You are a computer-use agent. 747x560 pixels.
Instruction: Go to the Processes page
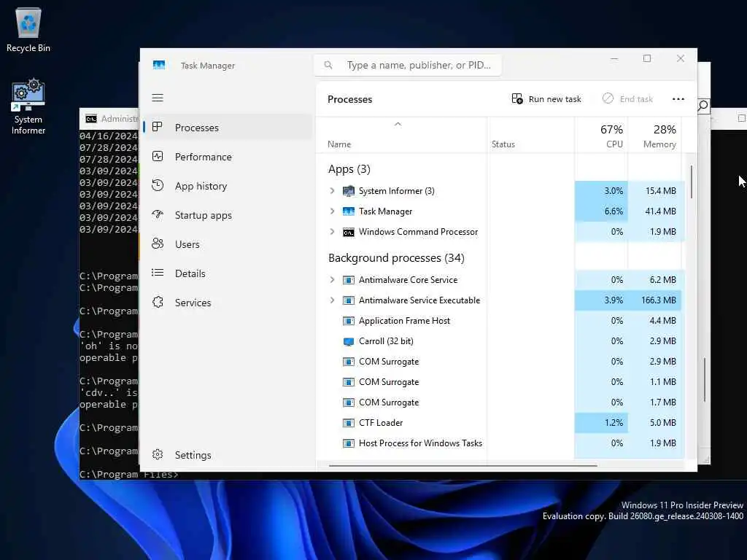228,128
